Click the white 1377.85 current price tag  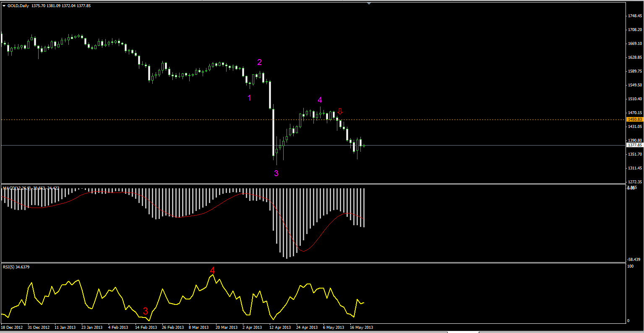pyautogui.click(x=634, y=145)
